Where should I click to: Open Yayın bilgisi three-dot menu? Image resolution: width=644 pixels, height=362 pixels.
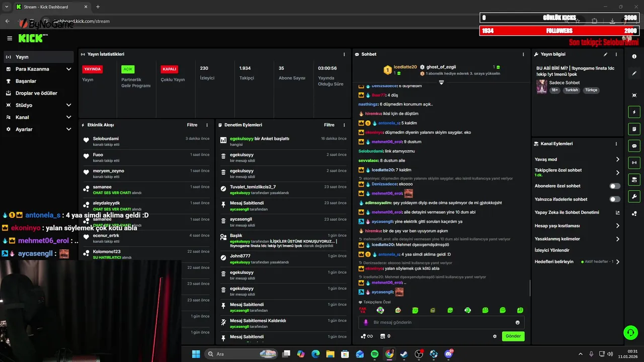tap(616, 54)
